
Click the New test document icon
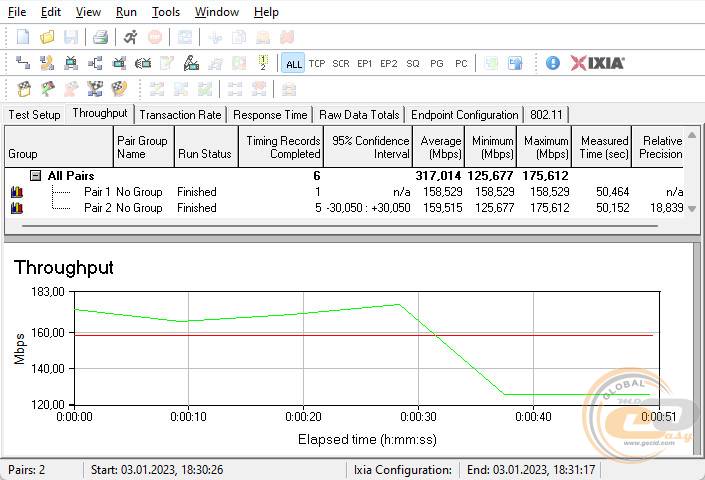click(23, 37)
